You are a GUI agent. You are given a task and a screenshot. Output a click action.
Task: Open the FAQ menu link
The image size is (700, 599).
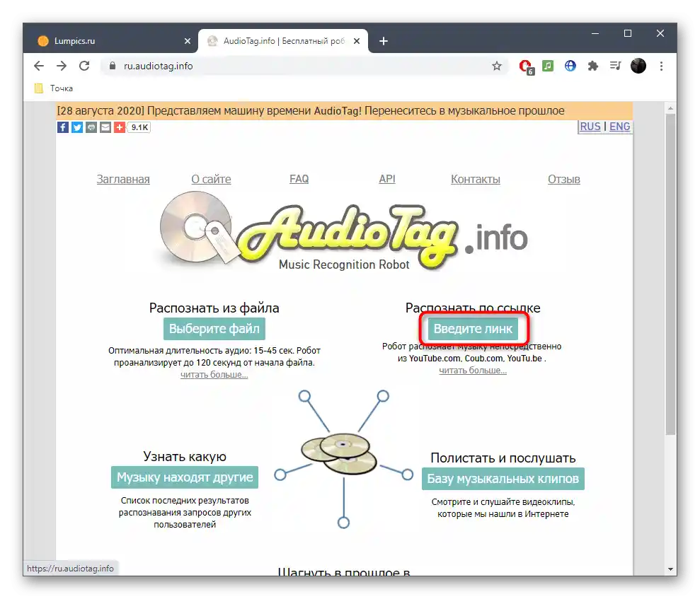point(299,179)
